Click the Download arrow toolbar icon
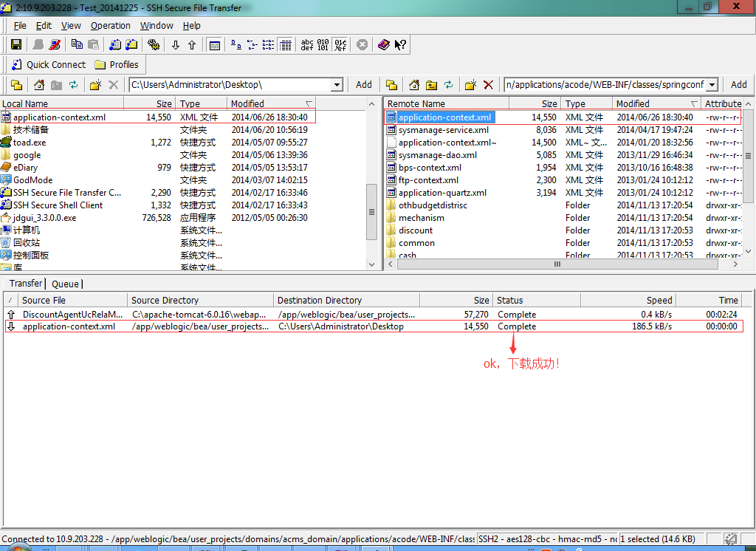Image resolution: width=756 pixels, height=551 pixels. click(x=176, y=45)
